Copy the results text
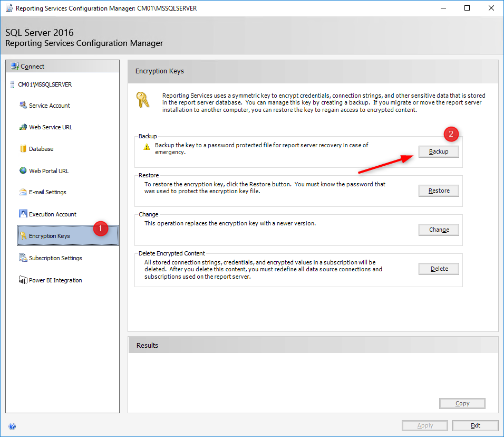The height and width of the screenshot is (437, 504). pyautogui.click(x=462, y=404)
